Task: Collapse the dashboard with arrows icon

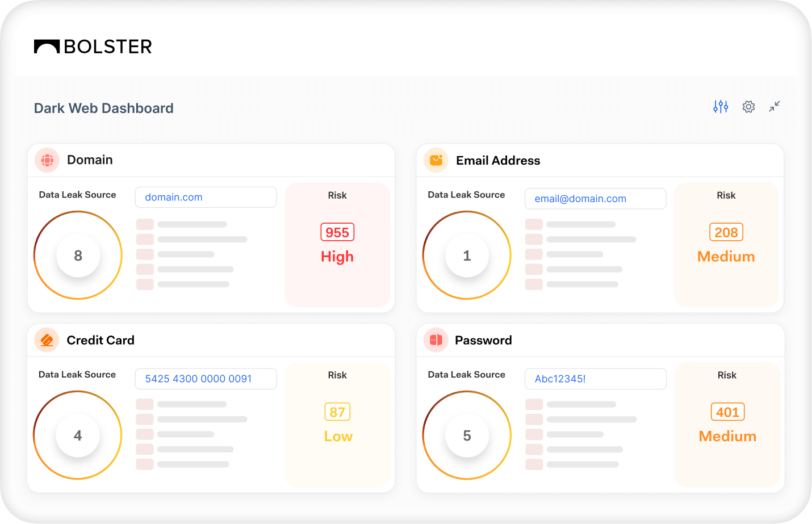Action: [x=775, y=107]
